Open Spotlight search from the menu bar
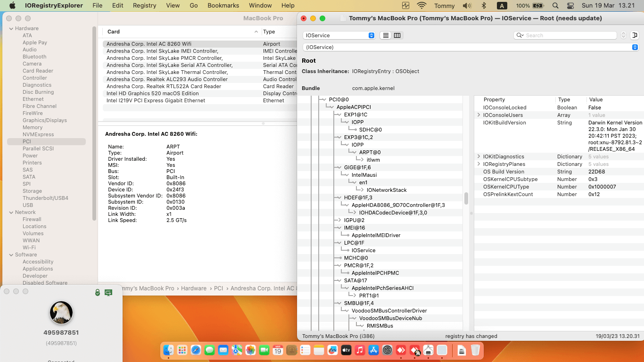 [555, 6]
